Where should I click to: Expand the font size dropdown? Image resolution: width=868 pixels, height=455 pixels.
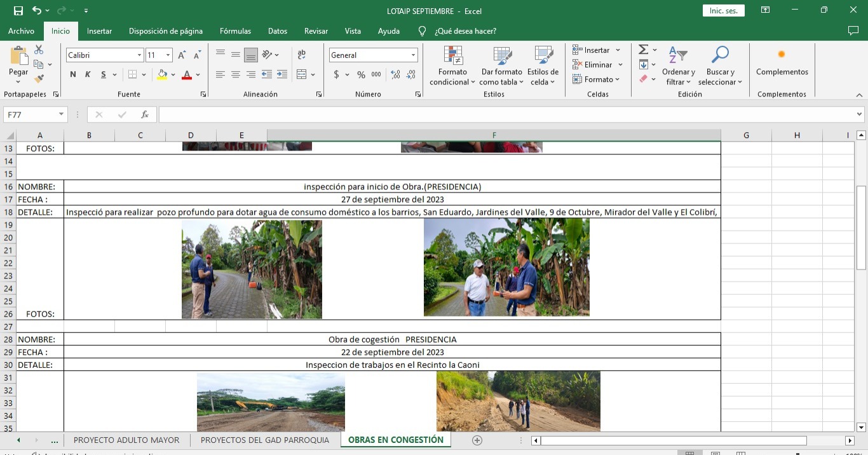168,55
